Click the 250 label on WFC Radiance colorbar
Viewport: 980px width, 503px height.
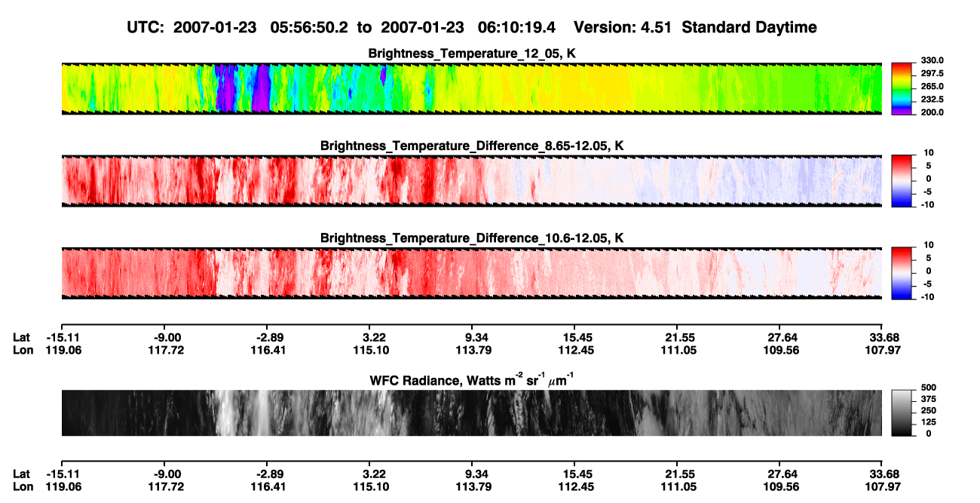[x=929, y=409]
